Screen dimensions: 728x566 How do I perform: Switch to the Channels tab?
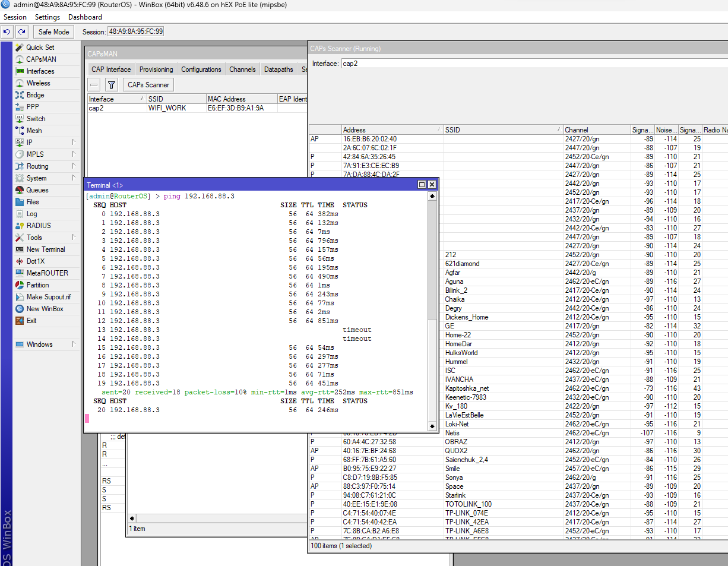(242, 69)
